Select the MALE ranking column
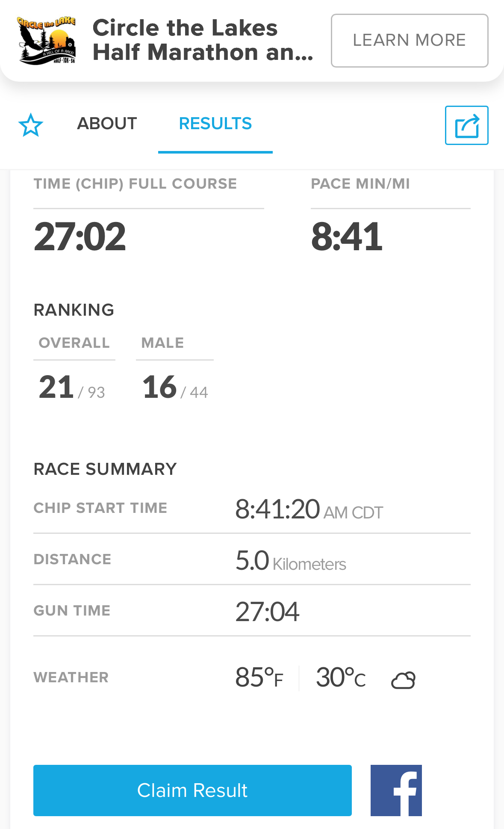The image size is (504, 829). click(x=162, y=343)
